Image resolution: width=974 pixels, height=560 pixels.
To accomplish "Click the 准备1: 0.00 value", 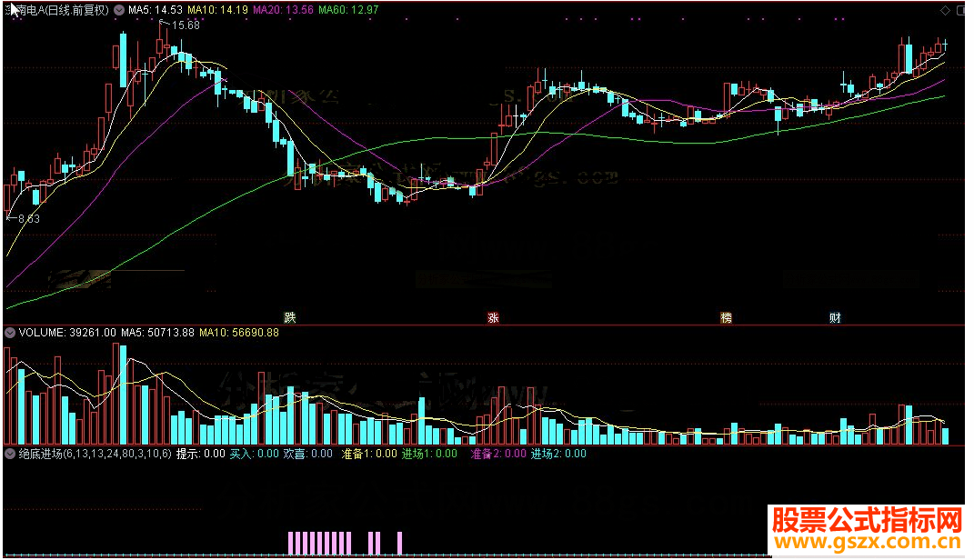I will (369, 454).
